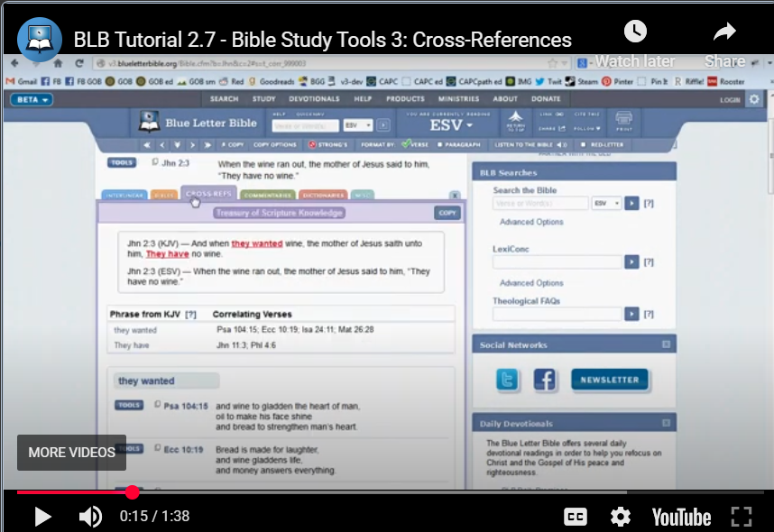774x532 pixels.
Task: Go to previous book double-arrow
Action: coord(147,144)
